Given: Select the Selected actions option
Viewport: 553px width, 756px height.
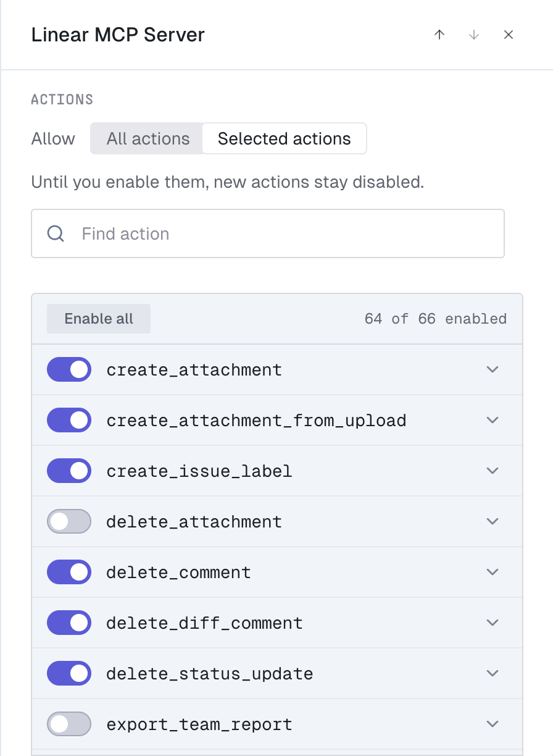Looking at the screenshot, I should pyautogui.click(x=285, y=138).
